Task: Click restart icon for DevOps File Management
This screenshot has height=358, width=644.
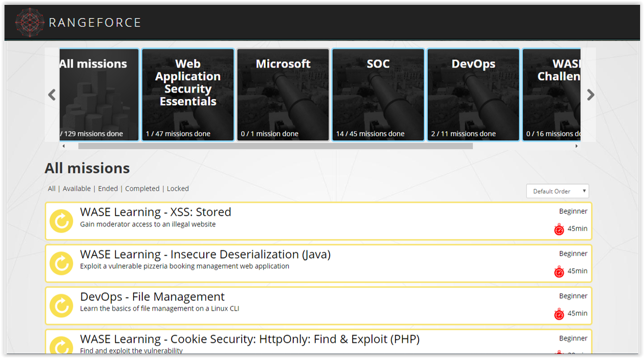Action: click(61, 306)
